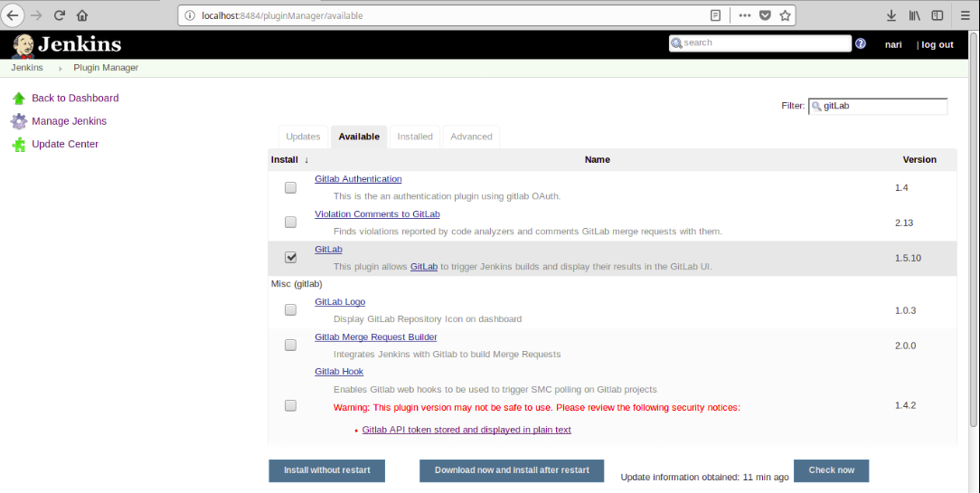This screenshot has width=980, height=493.
Task: Click the log out link
Action: 938,44
